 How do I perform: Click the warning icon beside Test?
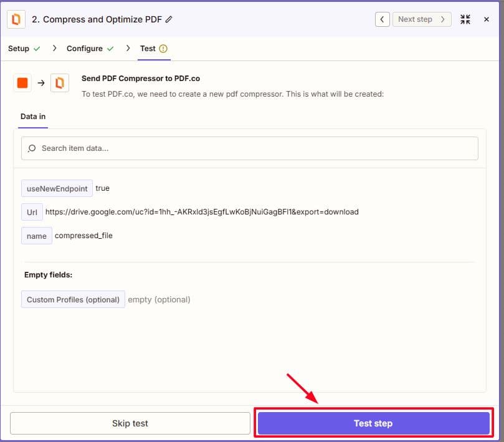163,49
